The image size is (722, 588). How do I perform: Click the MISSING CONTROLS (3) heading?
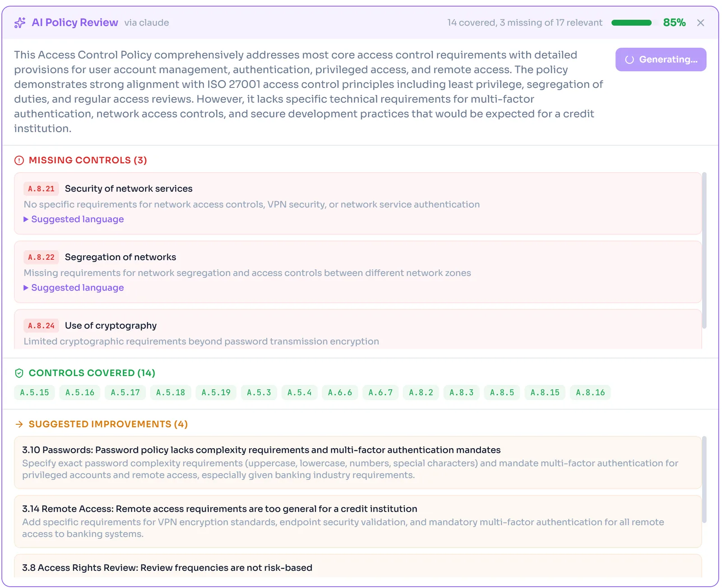[88, 160]
